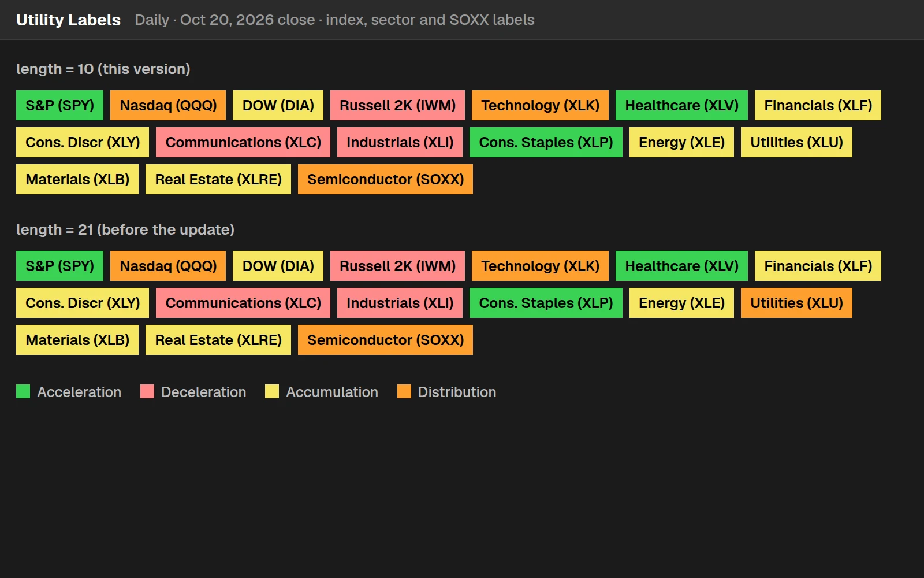The width and height of the screenshot is (924, 578).
Task: Click the 'length = 21 (before the update)' heading
Action: (125, 229)
